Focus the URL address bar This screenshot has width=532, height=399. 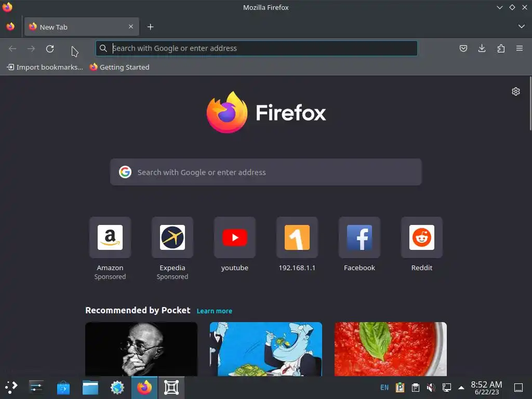pos(257,48)
